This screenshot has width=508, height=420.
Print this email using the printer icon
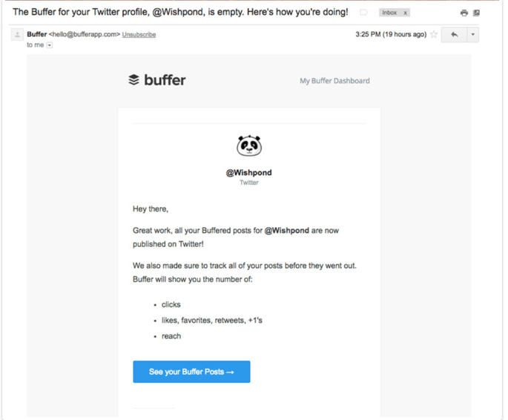464,13
